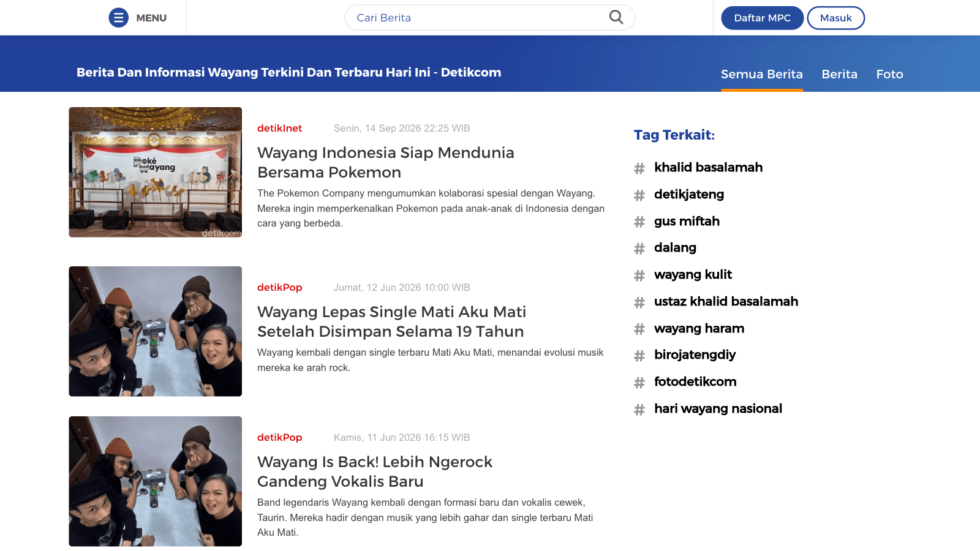Click hash icon beside detikjateng
Image resolution: width=980 pixels, height=551 pixels.
[x=639, y=195]
